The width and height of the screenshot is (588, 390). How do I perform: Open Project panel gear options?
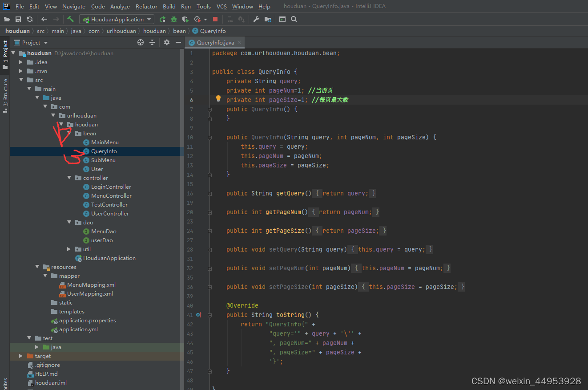pyautogui.click(x=167, y=42)
